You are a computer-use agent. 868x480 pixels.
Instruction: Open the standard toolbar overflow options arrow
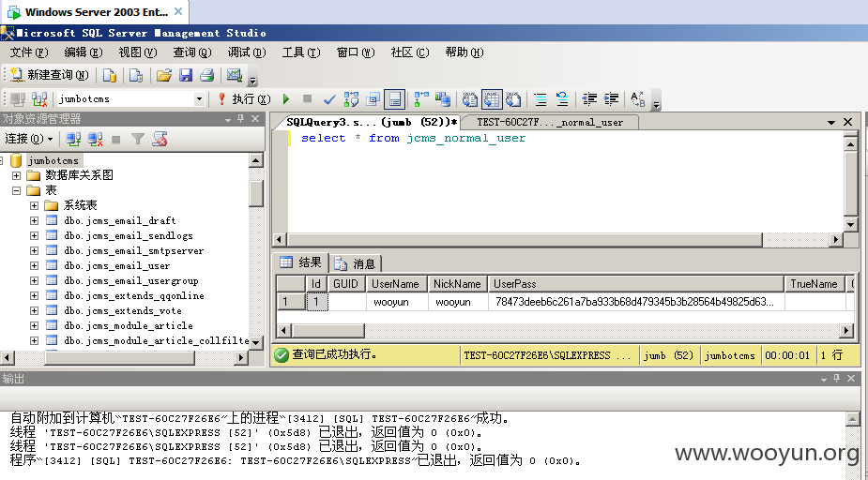tap(252, 78)
